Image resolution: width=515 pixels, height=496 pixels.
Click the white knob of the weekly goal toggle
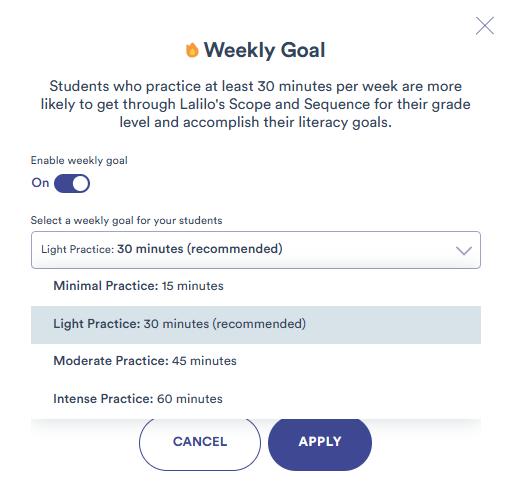(x=81, y=183)
